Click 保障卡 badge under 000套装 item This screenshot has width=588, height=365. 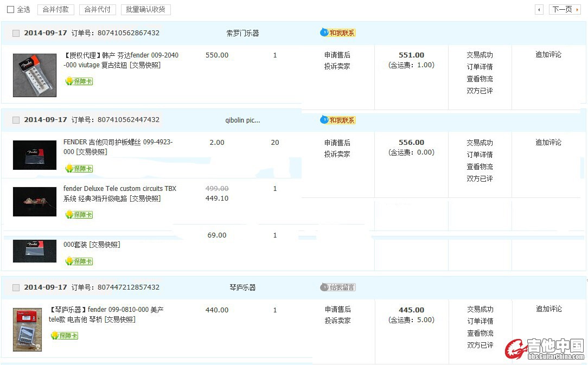click(x=79, y=261)
